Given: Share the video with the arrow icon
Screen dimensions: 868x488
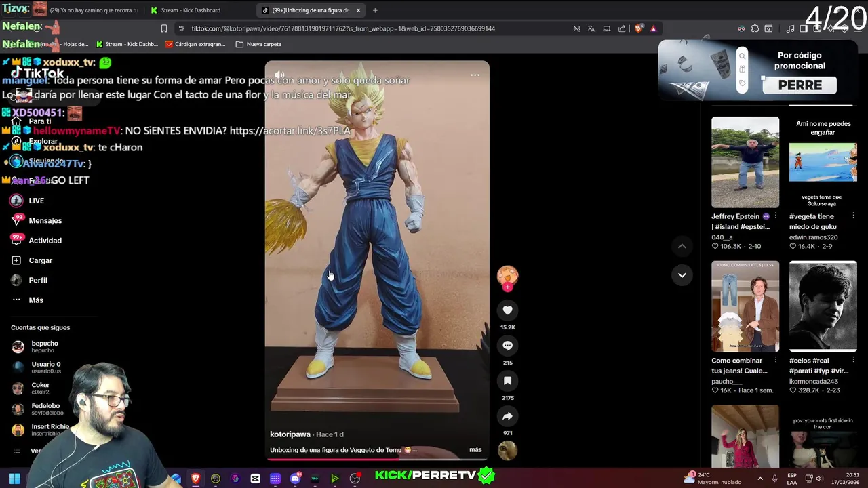Looking at the screenshot, I should pos(507,416).
